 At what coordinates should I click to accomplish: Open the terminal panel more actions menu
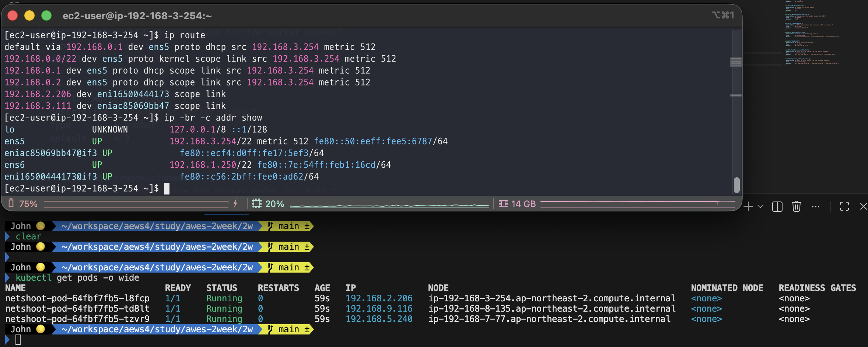pos(816,207)
